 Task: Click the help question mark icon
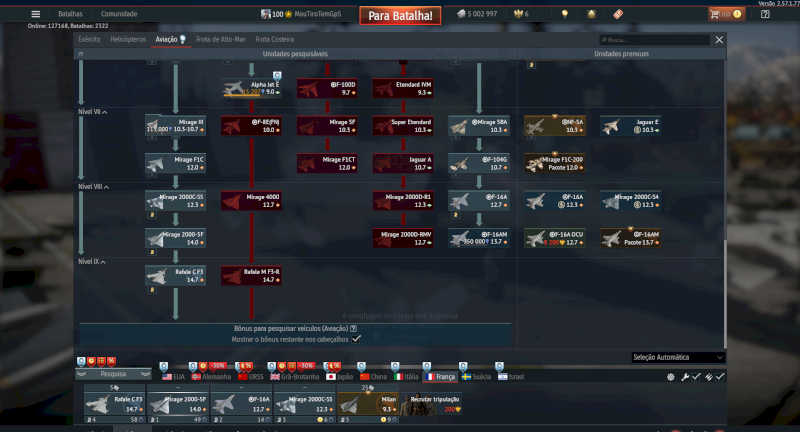point(765,14)
